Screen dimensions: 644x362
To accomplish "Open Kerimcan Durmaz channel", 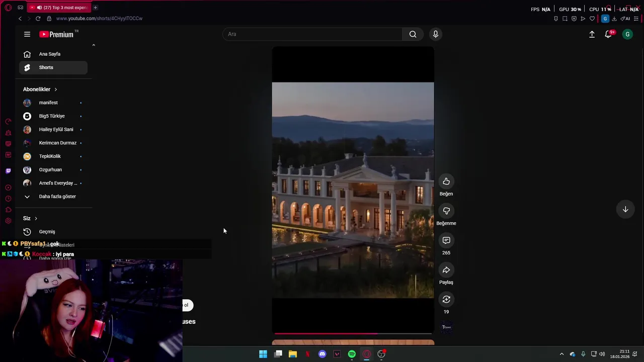I will click(x=53, y=143).
